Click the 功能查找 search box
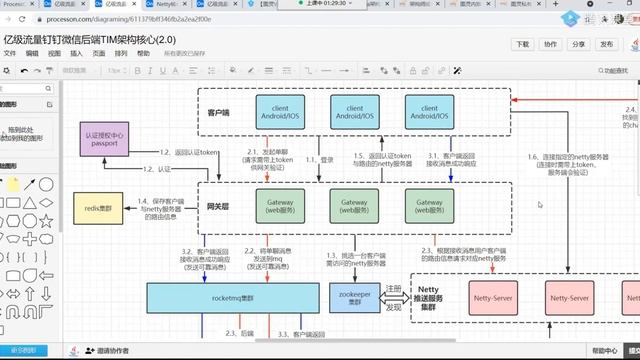 click(613, 71)
